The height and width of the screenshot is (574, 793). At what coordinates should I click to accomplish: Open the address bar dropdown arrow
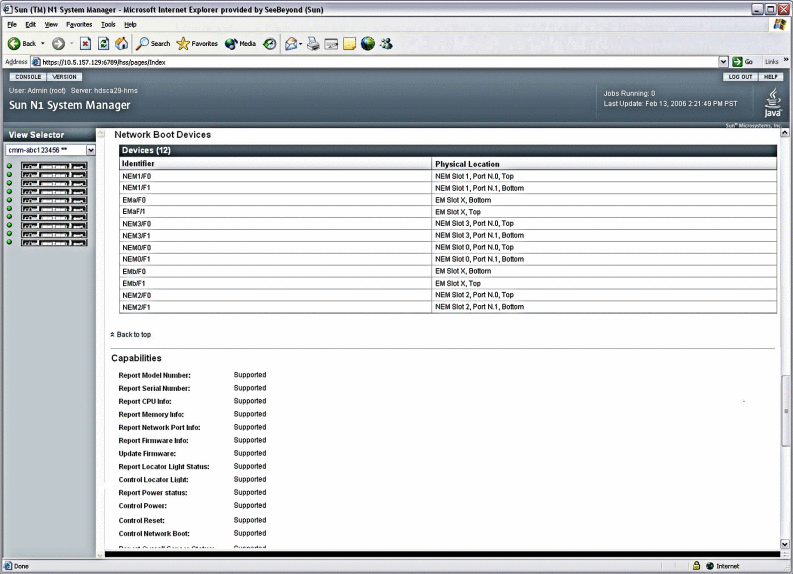pos(723,62)
